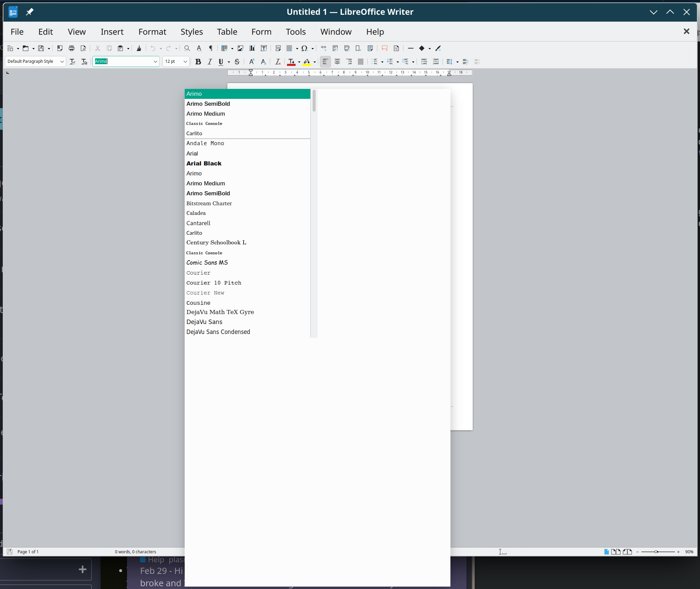This screenshot has width=700, height=589.
Task: Toggle Center Horizontally alignment
Action: [x=337, y=62]
